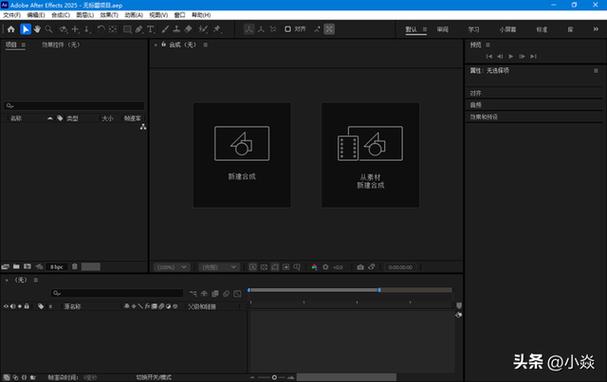
Task: Open the Project panel hamburger menu
Action: pos(23,45)
